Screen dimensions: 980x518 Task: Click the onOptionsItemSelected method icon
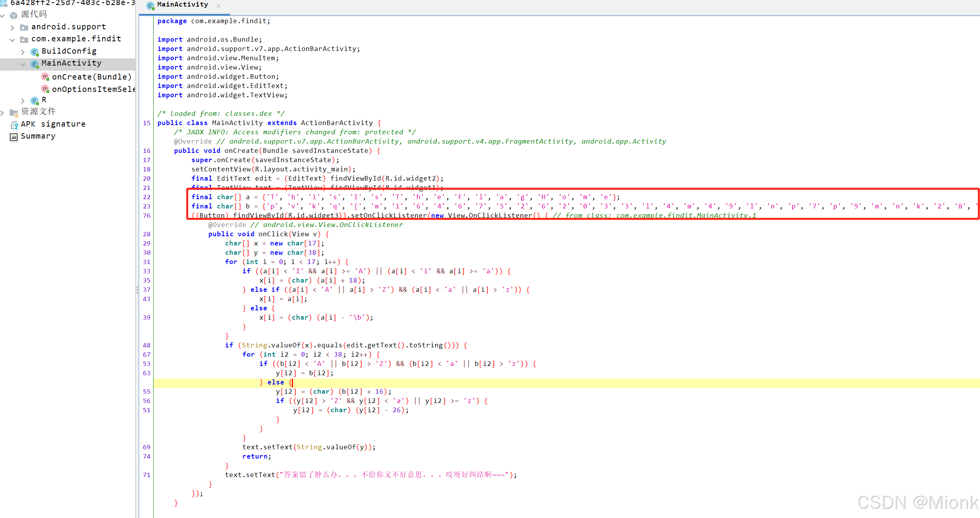45,89
